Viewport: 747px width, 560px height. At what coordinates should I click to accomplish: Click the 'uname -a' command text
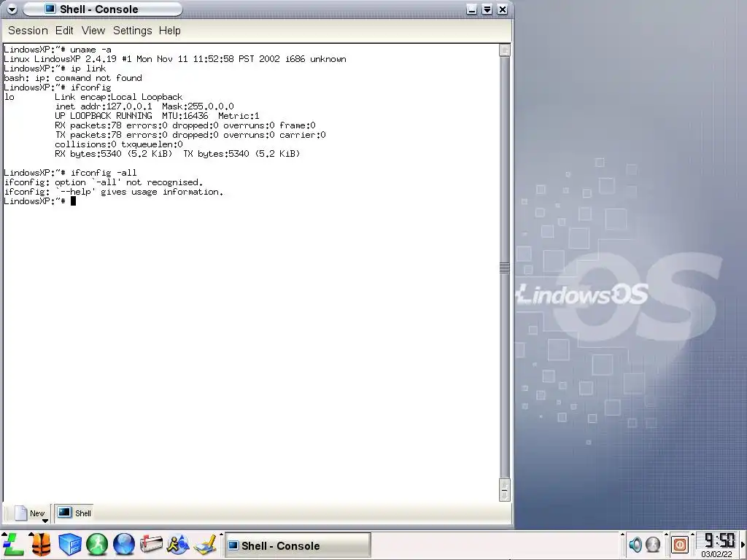coord(90,50)
